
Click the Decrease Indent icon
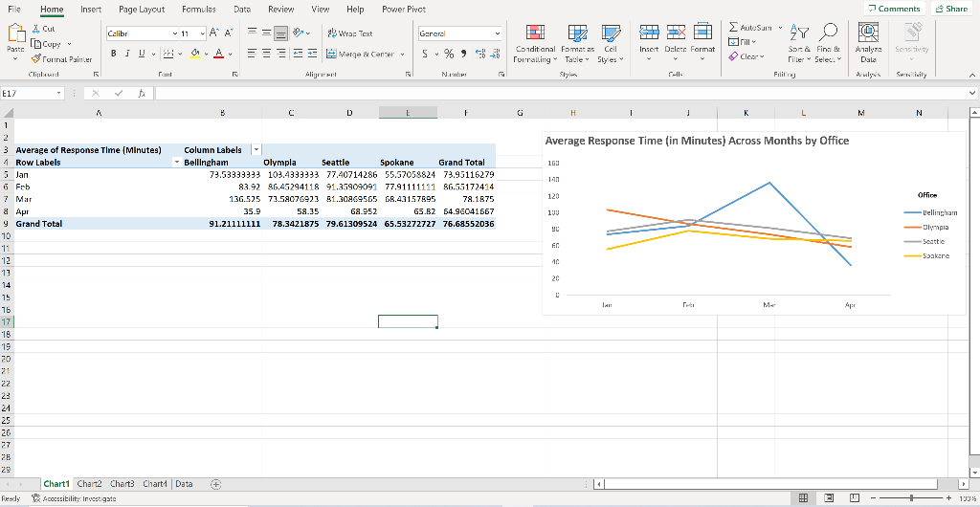(298, 54)
